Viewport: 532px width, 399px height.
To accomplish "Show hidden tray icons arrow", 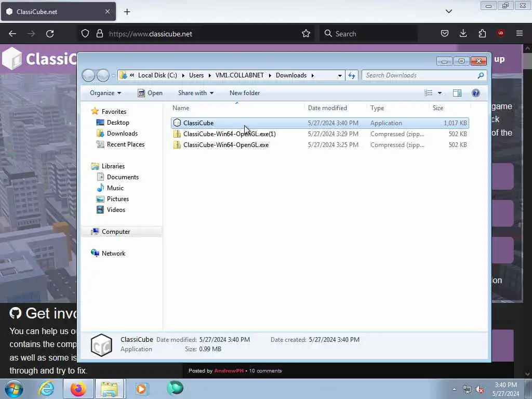I will coord(454,389).
